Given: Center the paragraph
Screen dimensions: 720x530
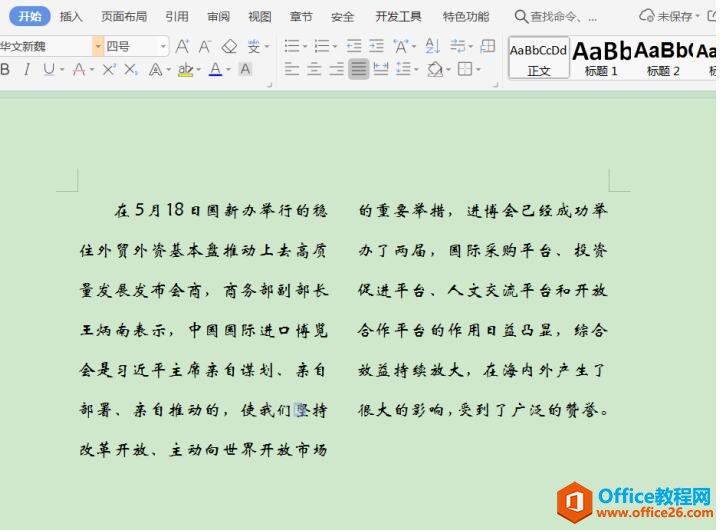Looking at the screenshot, I should 314,70.
